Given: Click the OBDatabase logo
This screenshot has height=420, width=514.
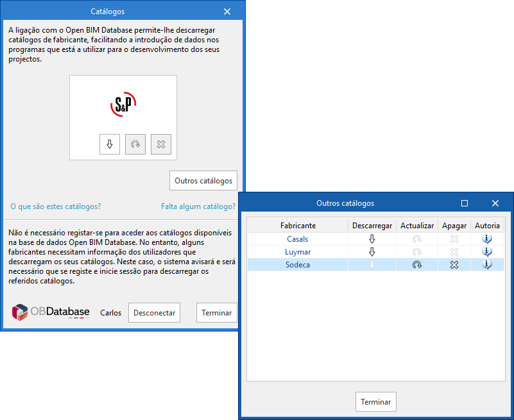Looking at the screenshot, I should coord(51,312).
